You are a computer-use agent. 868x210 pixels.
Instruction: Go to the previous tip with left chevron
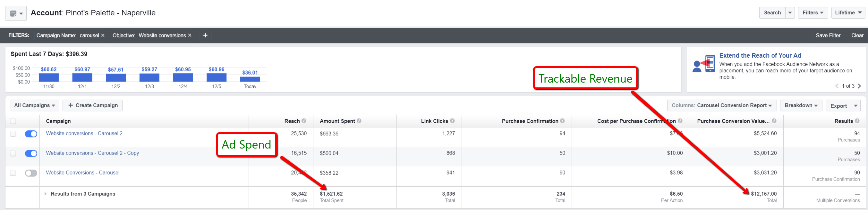[x=837, y=86]
